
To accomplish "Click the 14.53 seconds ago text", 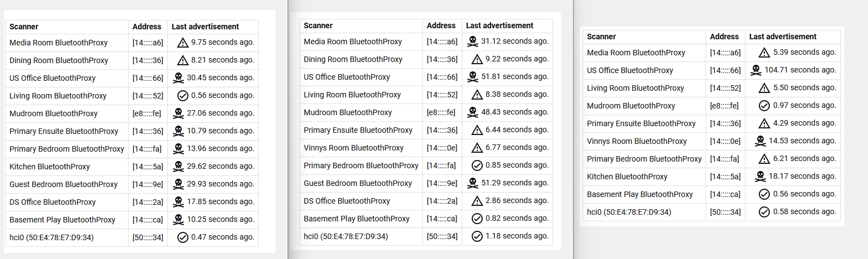I will 802,141.
